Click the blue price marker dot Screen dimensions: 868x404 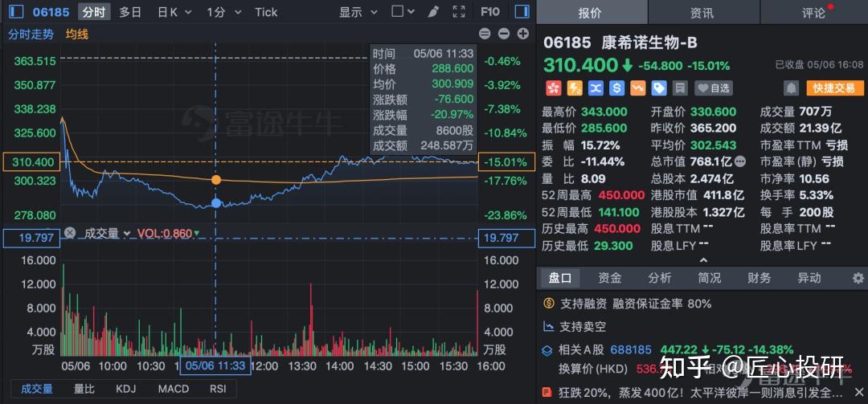(216, 203)
